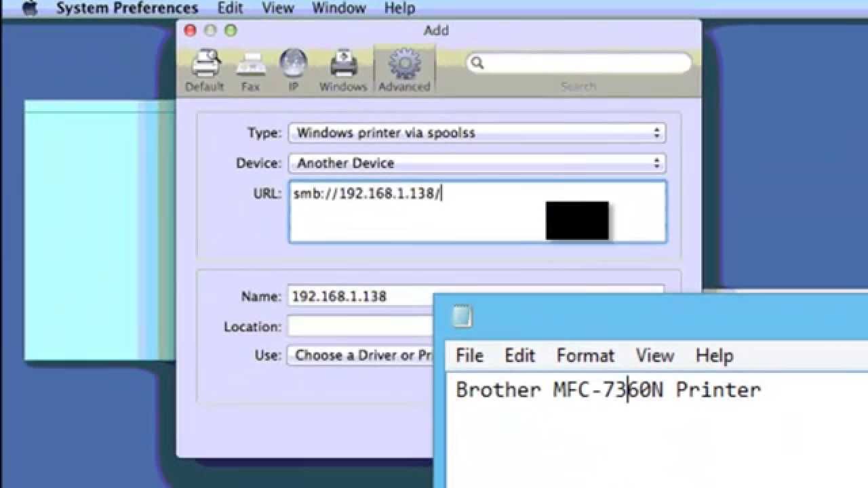
Task: Open the Type dropdown for printer type
Action: click(477, 133)
